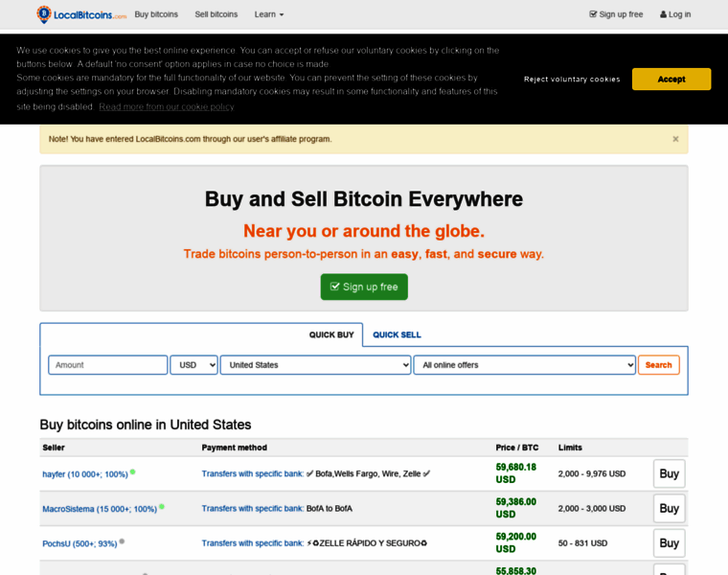Focus the Amount input field
The width and height of the screenshot is (728, 575).
[108, 365]
